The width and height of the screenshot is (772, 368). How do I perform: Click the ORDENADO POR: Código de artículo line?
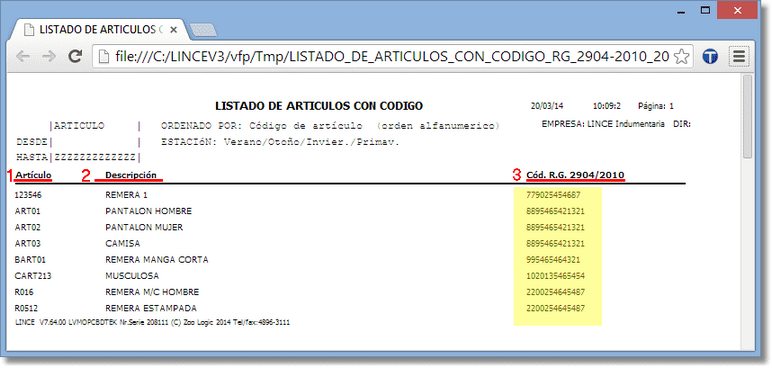point(330,126)
